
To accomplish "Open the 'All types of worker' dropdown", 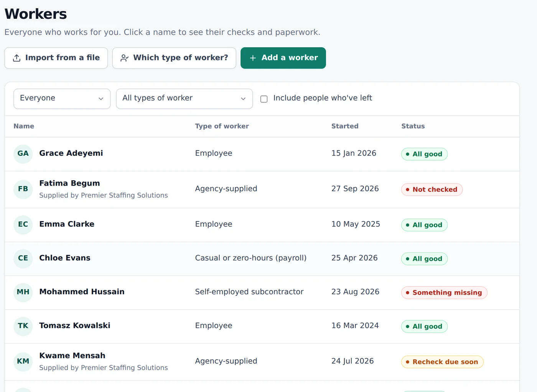I will [x=184, y=99].
